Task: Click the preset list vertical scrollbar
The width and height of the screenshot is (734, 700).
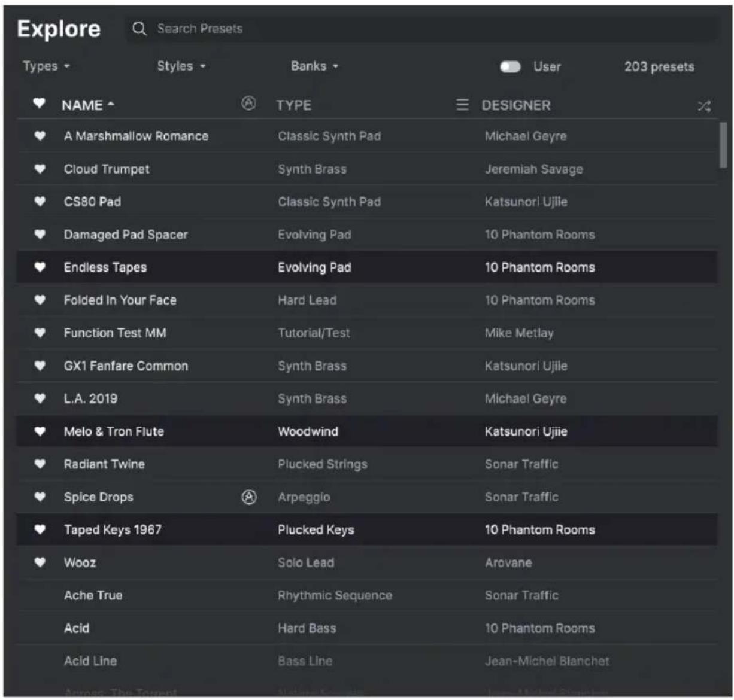Action: click(723, 145)
